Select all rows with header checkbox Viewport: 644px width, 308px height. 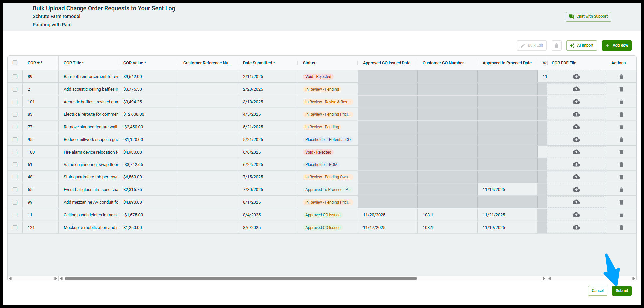pos(15,63)
